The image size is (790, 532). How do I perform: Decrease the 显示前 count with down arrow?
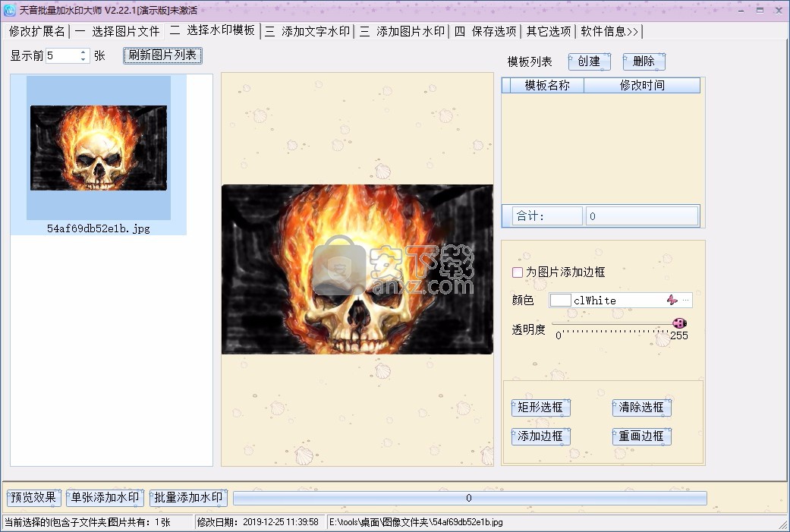coord(83,59)
